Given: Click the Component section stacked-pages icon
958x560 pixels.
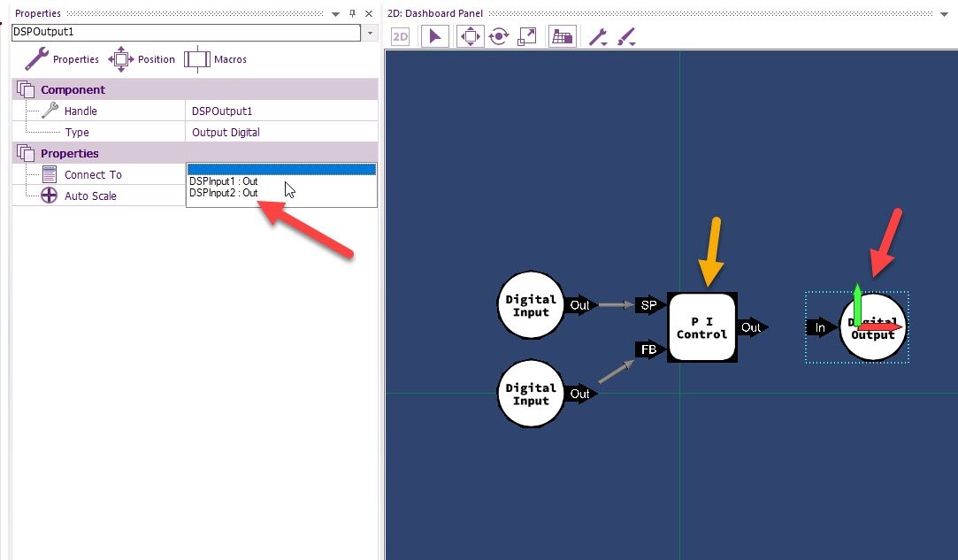Looking at the screenshot, I should tap(26, 89).
